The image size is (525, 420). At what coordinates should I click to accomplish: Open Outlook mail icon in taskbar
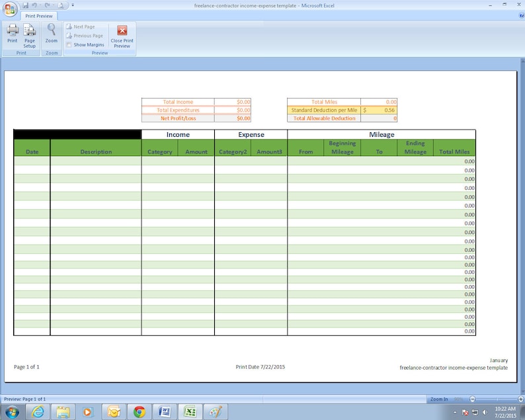[x=114, y=411]
